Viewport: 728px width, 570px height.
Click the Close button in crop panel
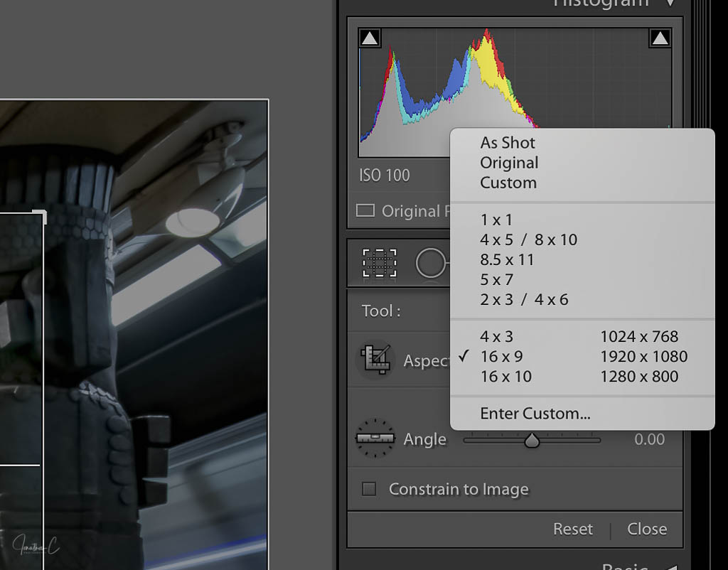(x=646, y=529)
